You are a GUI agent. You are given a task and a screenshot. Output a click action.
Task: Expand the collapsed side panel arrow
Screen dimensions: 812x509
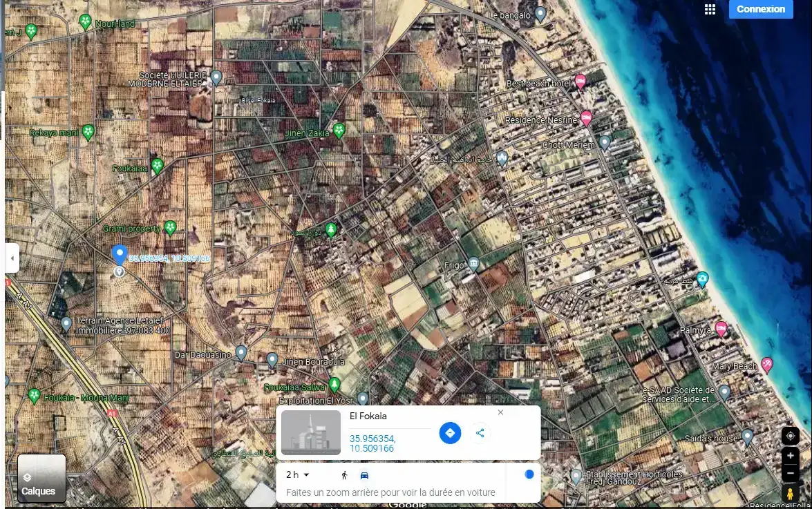click(12, 258)
